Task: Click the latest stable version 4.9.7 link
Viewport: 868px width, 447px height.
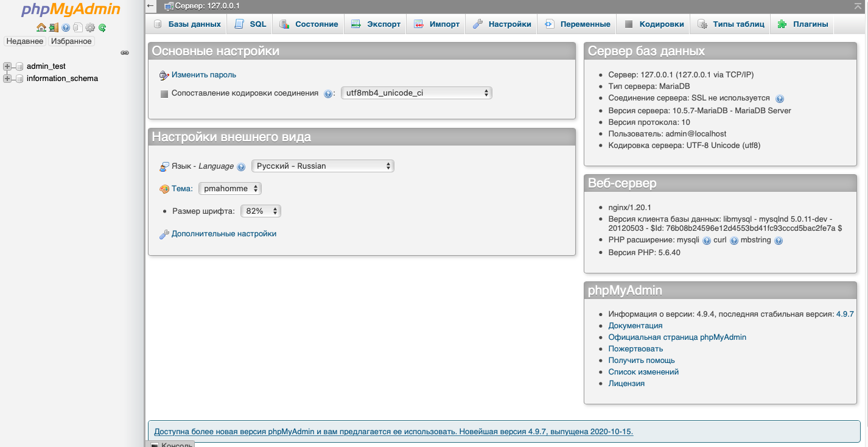Action: pyautogui.click(x=845, y=314)
